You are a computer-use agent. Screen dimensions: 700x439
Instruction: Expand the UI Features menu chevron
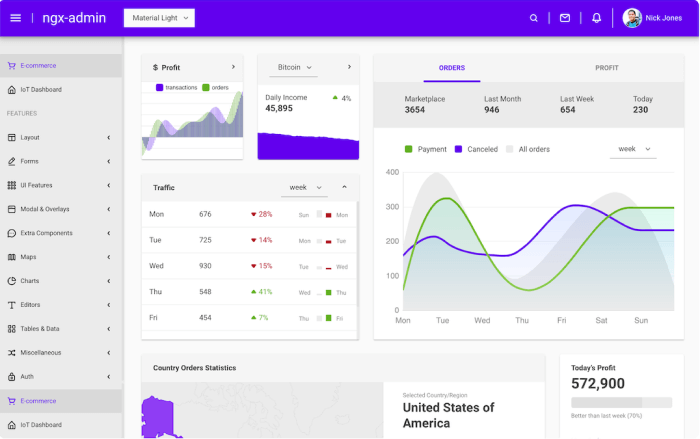[x=108, y=185]
